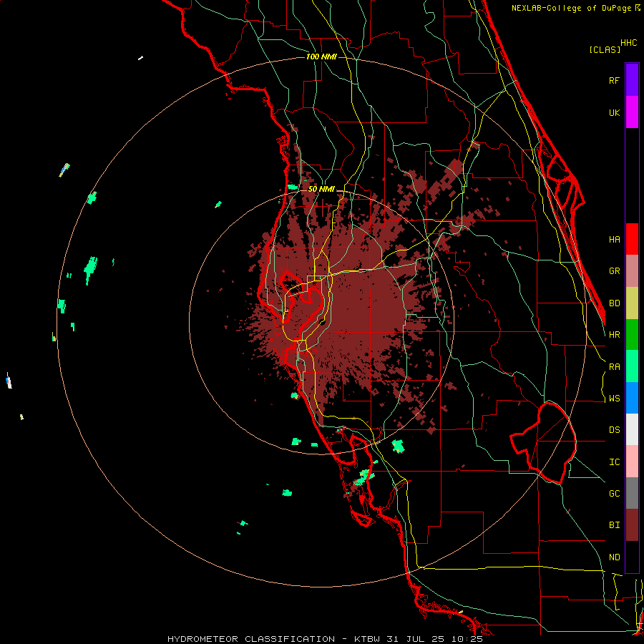Select the GC gray legend swatch
The height and width of the screenshot is (644, 644).
pos(632,493)
